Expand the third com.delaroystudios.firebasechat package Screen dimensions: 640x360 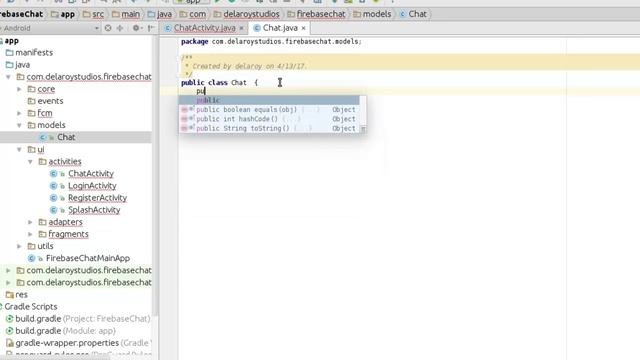8,282
